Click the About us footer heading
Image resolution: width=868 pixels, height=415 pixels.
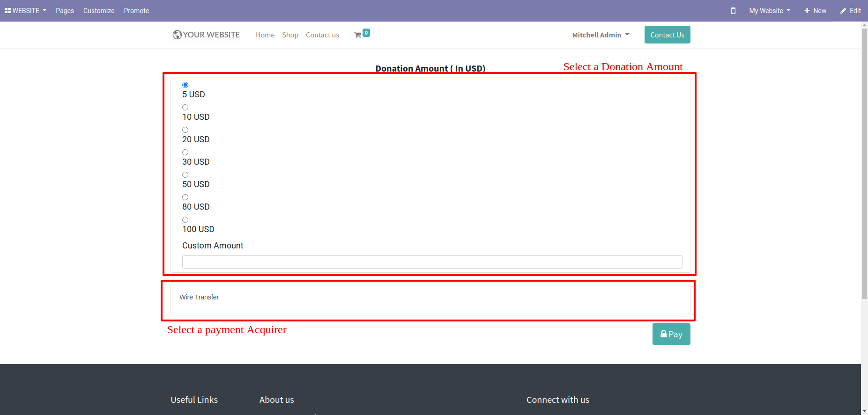point(276,400)
